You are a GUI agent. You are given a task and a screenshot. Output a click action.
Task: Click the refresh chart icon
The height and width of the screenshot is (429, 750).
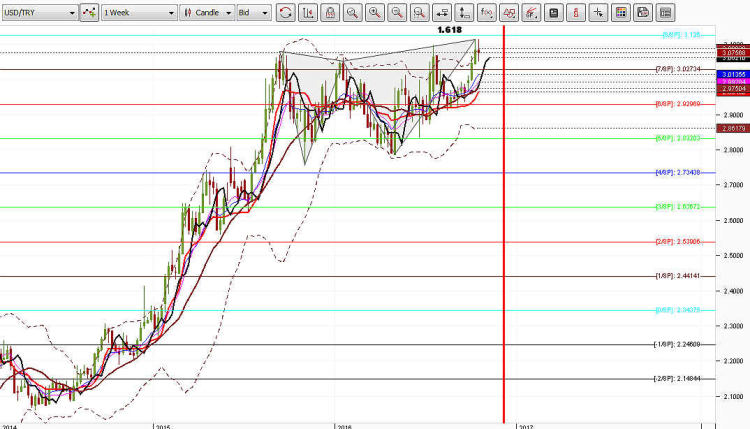click(x=285, y=12)
